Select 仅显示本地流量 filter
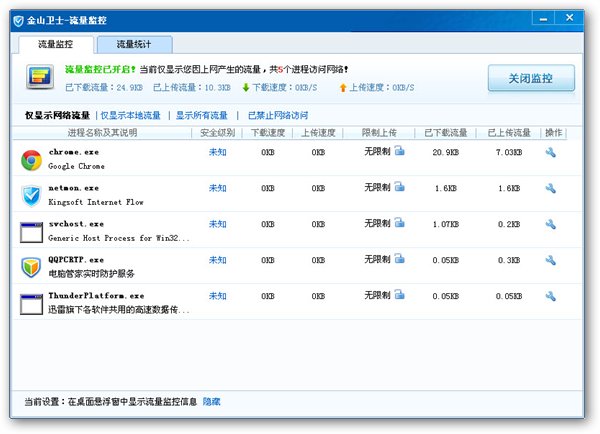The height and width of the screenshot is (434, 600). point(130,115)
